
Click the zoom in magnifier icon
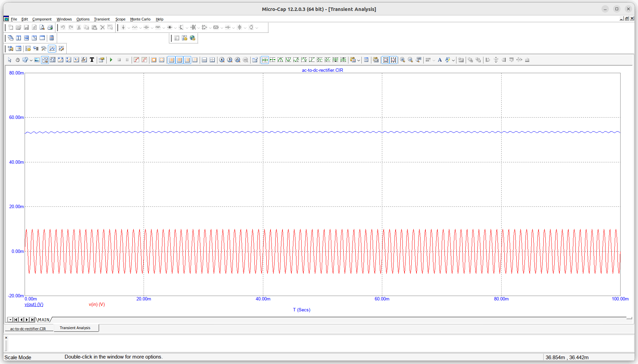pyautogui.click(x=403, y=60)
